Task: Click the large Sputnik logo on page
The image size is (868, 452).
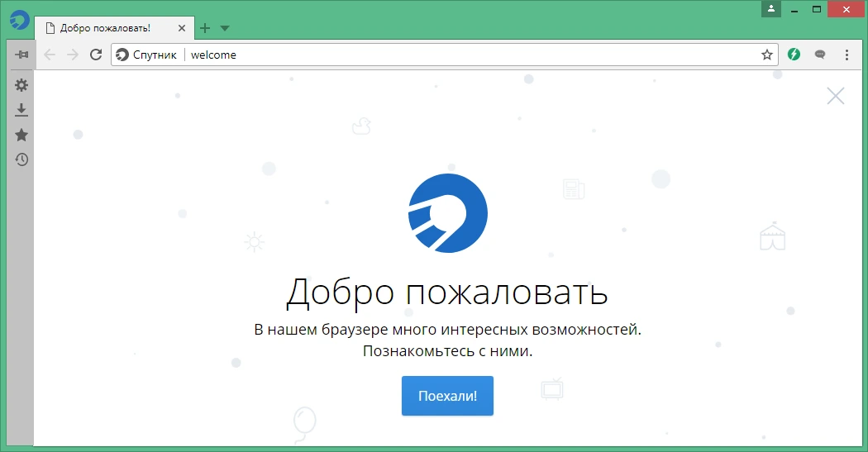Action: (x=448, y=213)
